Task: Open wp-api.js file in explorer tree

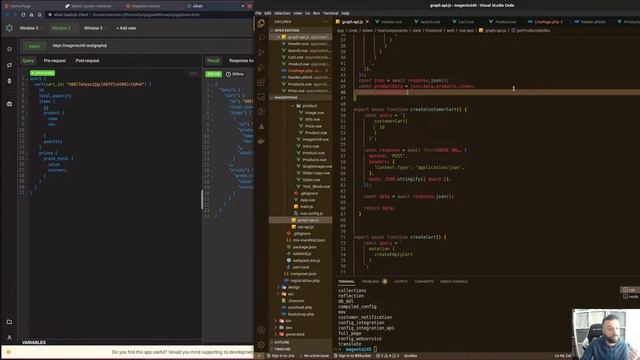Action: [305, 227]
